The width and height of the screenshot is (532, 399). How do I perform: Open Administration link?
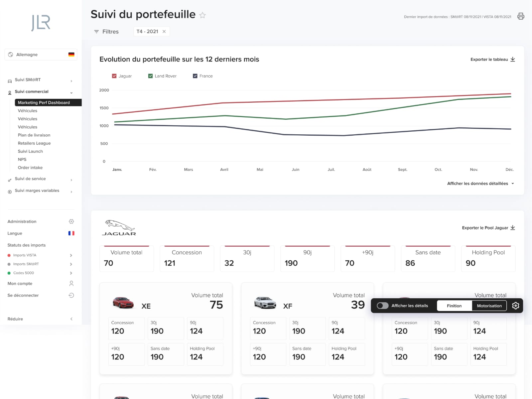click(22, 221)
